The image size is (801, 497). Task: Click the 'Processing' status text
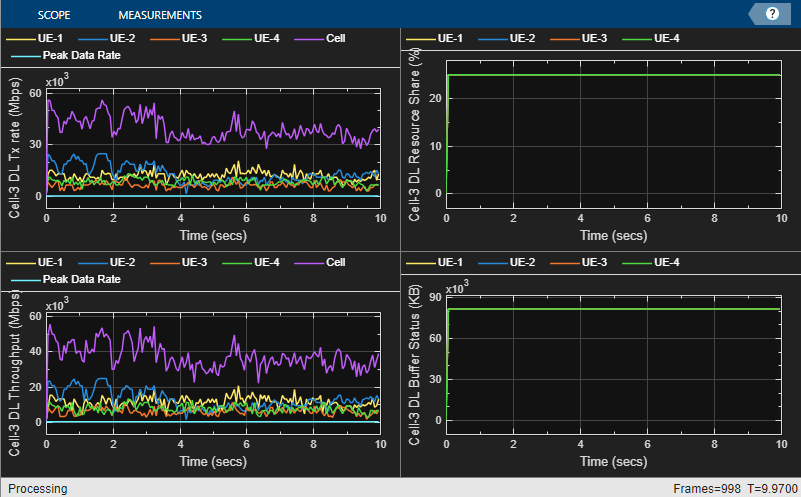point(37,489)
